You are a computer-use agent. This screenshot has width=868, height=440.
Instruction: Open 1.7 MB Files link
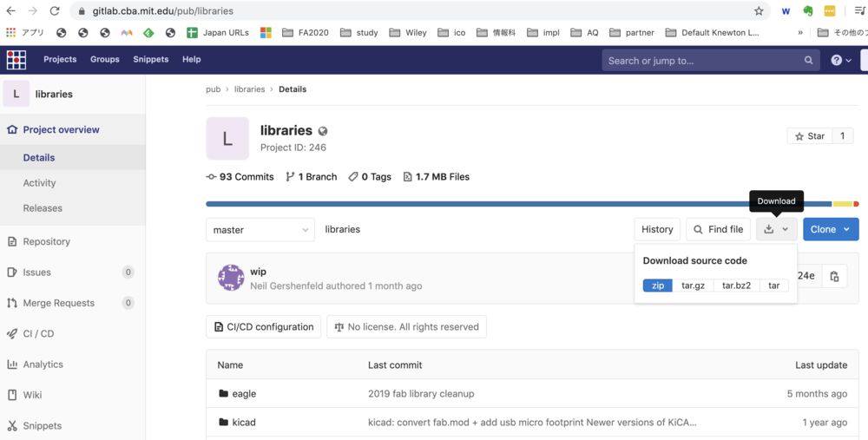tap(437, 177)
